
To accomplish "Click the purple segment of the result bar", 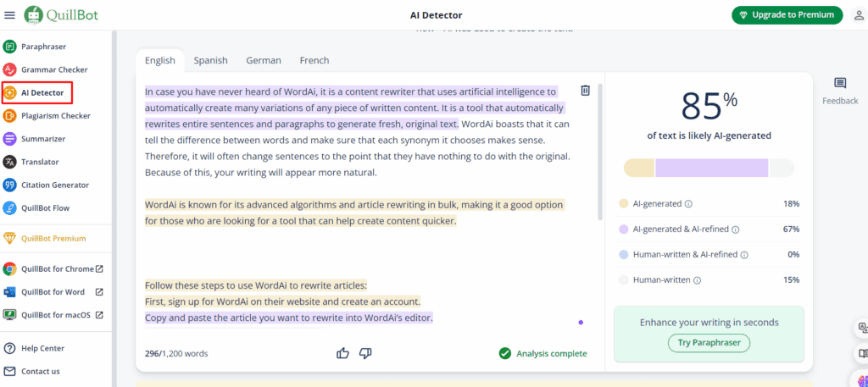I will [x=712, y=168].
